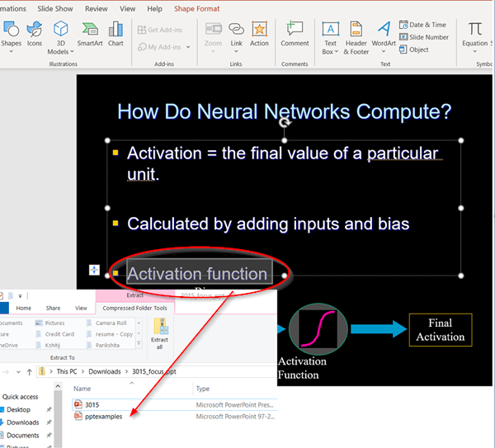Click the Chart icon in Illustrations
This screenshot has width=495, height=448.
[x=115, y=34]
